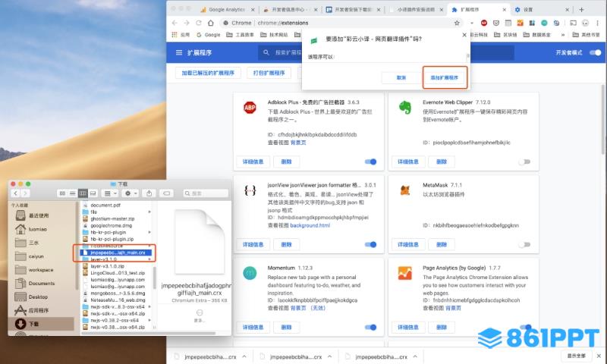Screen dimensions: 607x364
Task: Click 添加扩展程序 in the dialog
Action: pos(445,78)
